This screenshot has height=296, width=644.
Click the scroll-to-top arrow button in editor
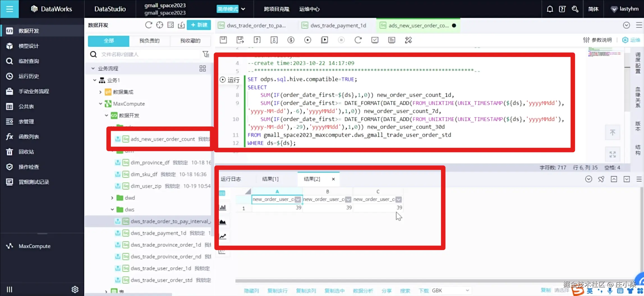pos(613,132)
